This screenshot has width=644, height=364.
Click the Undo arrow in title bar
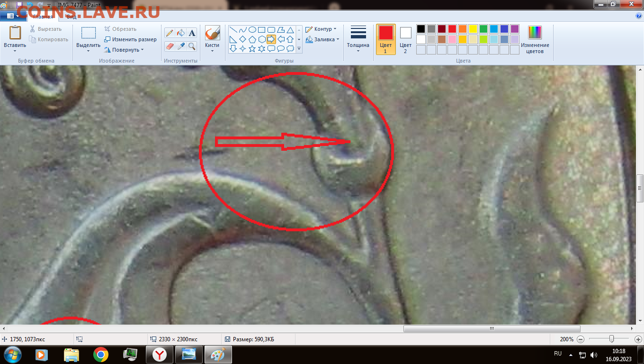[30, 4]
